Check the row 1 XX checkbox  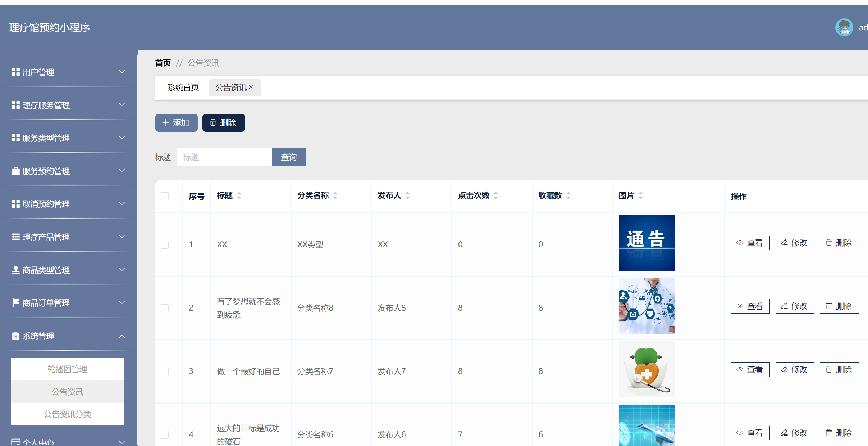(165, 245)
